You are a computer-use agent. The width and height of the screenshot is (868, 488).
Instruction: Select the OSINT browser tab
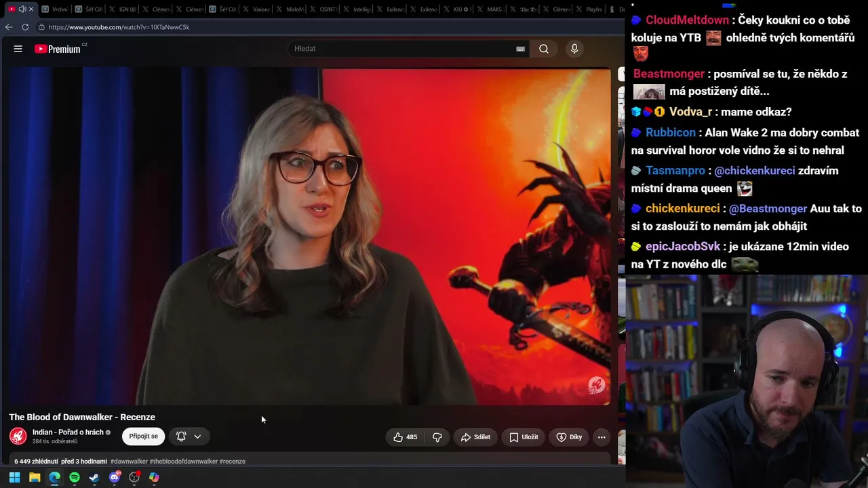(x=323, y=9)
